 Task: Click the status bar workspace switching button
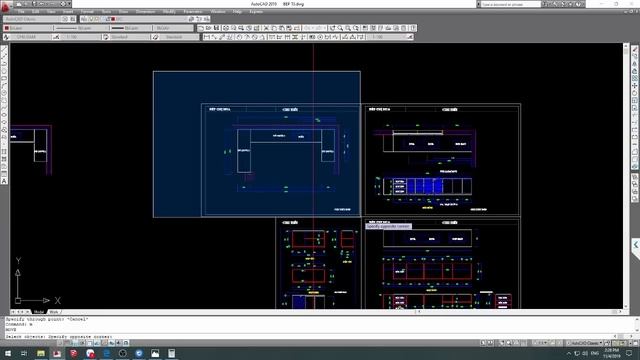pos(585,343)
